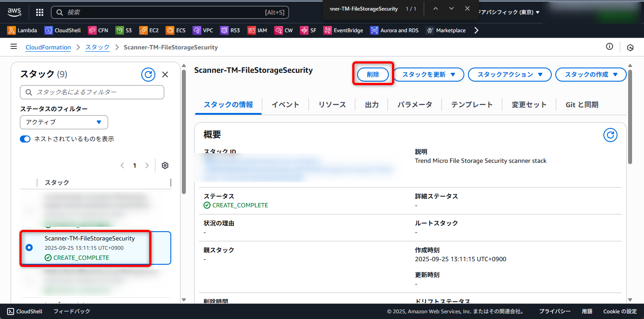Click the stack list panel scrollbar
644x319 pixels.
pyautogui.click(x=184, y=131)
